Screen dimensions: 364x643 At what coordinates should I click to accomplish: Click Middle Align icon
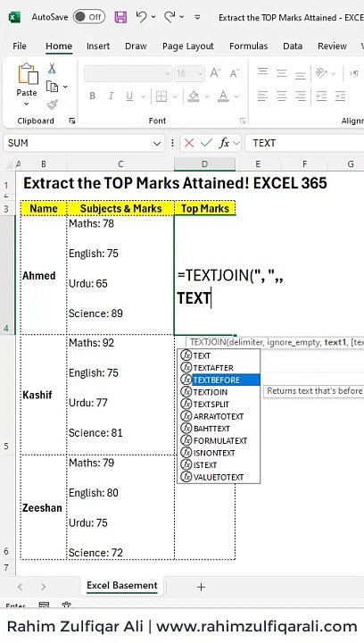(x=281, y=73)
